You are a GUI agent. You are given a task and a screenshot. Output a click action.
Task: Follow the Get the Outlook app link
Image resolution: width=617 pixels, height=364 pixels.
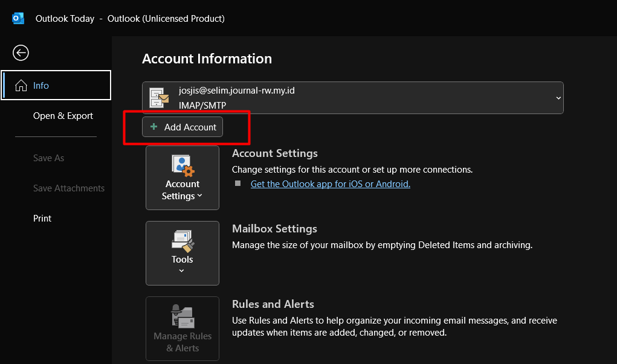coord(330,184)
